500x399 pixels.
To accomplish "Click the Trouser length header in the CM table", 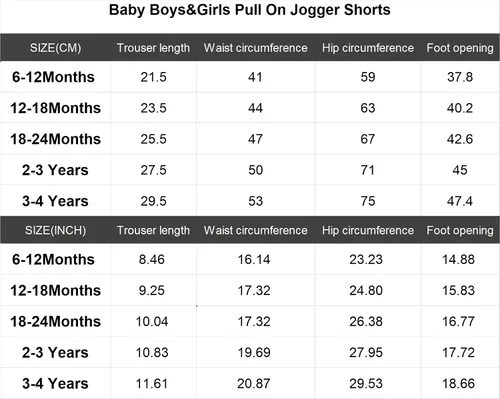I will point(153,48).
